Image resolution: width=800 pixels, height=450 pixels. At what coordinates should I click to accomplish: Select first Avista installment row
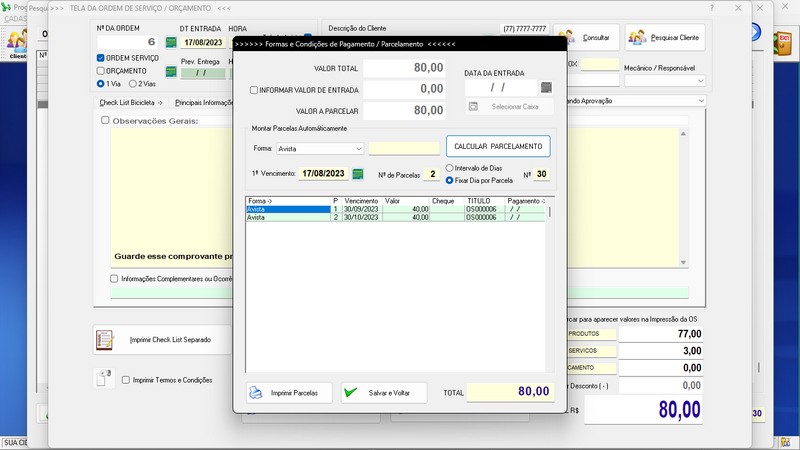pos(288,209)
